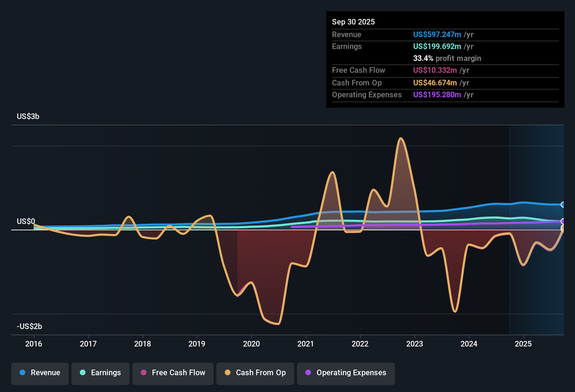
Task: Select the Operating Expenses endpoint marker
Action: pos(563,221)
